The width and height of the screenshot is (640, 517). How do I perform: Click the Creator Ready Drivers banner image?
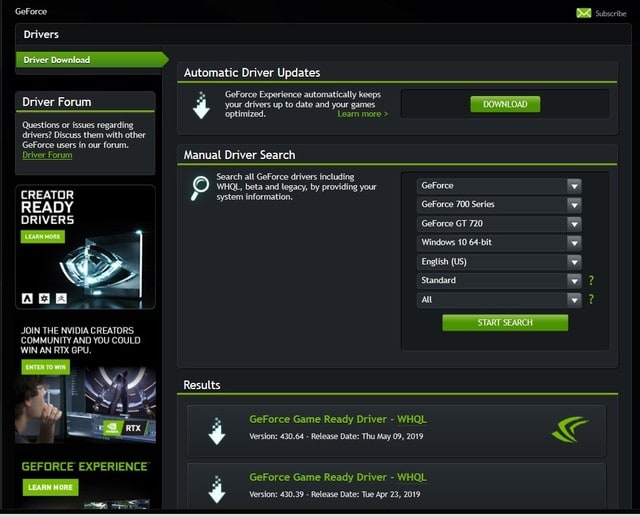[x=85, y=247]
